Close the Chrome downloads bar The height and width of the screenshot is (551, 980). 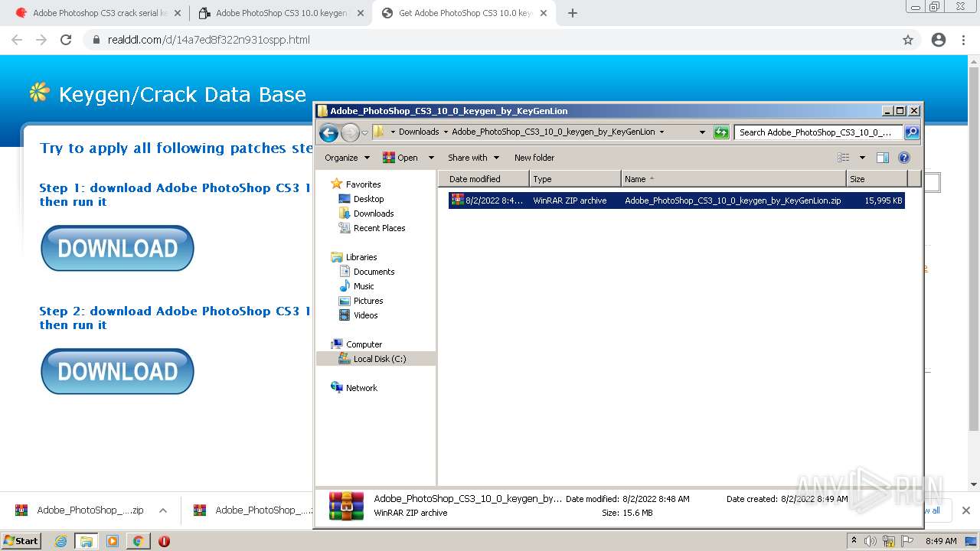pyautogui.click(x=966, y=510)
